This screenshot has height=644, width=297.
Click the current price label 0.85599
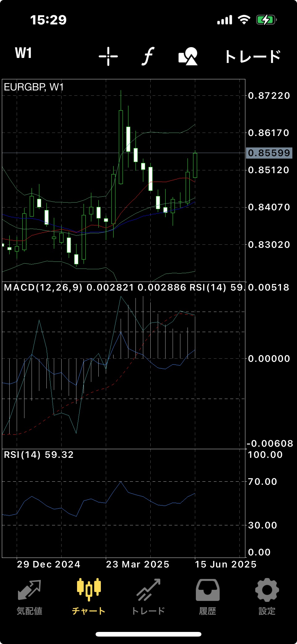pos(269,153)
